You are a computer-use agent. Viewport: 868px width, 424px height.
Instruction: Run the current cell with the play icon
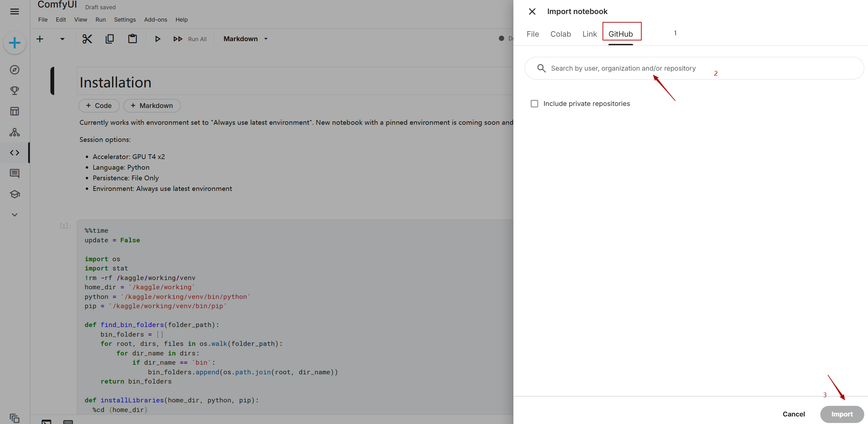pos(157,39)
